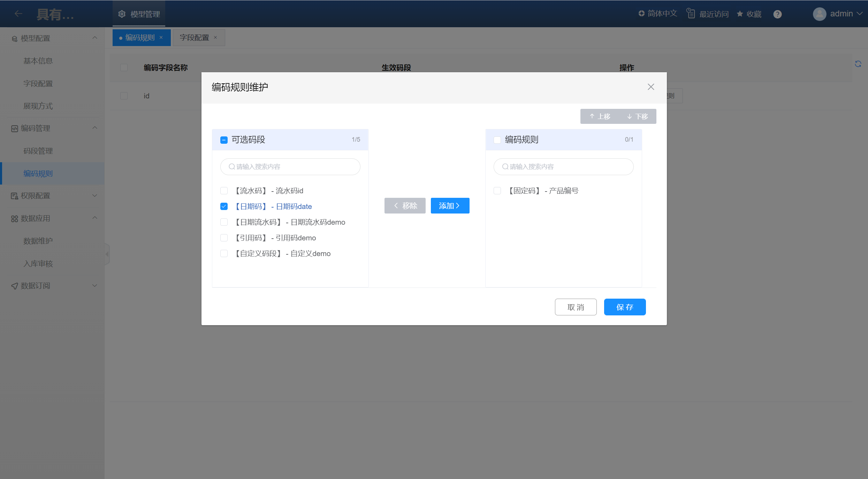The image size is (868, 479).
Task: Check the 【流水码】- 流水码id checkbox
Action: (x=224, y=191)
